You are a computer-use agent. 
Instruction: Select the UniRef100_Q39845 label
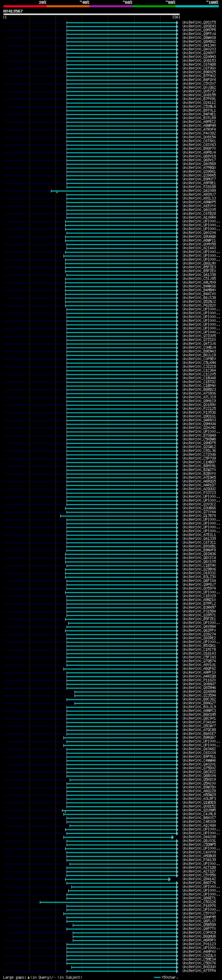(x=199, y=175)
